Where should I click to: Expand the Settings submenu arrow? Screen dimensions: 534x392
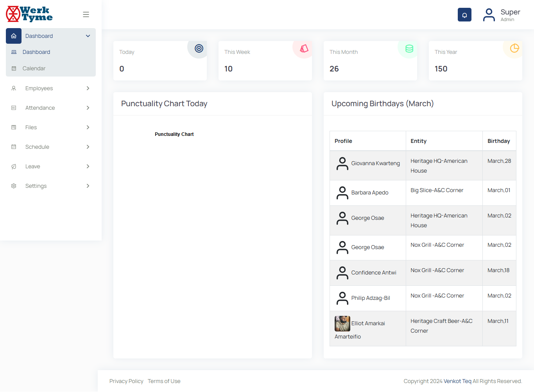click(88, 186)
